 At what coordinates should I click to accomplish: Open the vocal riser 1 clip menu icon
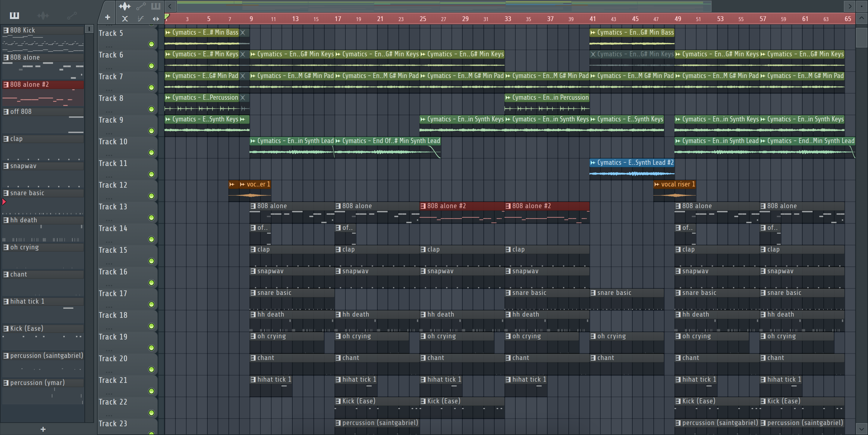point(657,184)
